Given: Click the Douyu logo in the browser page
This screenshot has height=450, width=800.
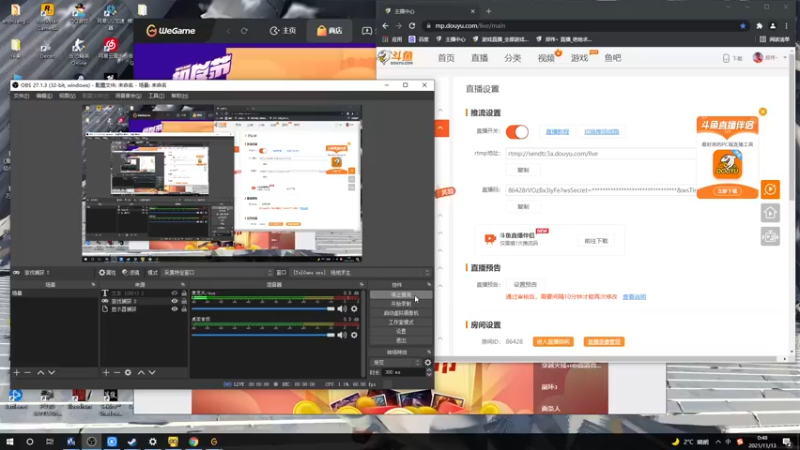Looking at the screenshot, I should click(395, 58).
